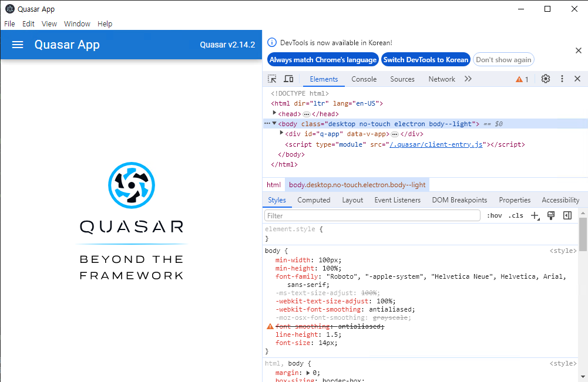
Task: Select the Layout pane tab
Action: point(352,200)
